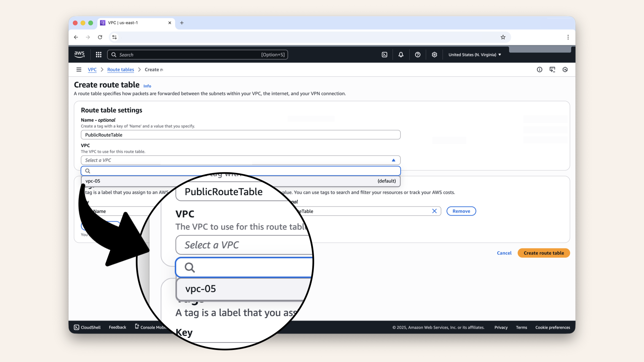
Task: Open the CloudShell terminal icon in header
Action: click(384, 54)
